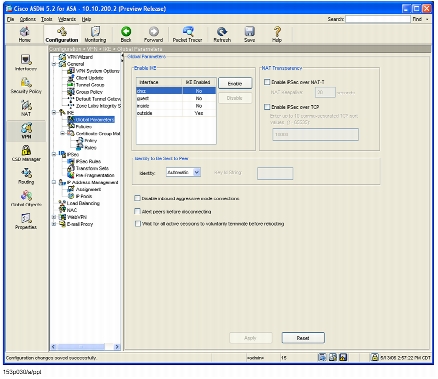Select VPN System Options tree item

[97, 71]
